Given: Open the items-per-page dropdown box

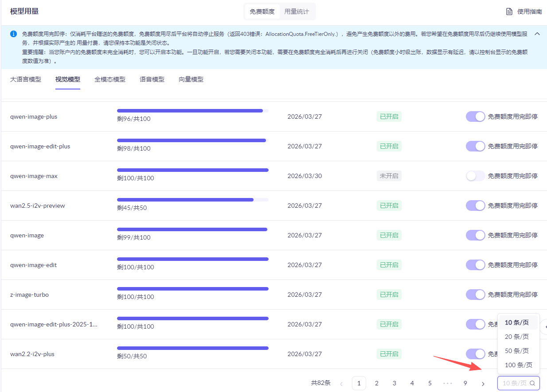Looking at the screenshot, I should pyautogui.click(x=515, y=383).
